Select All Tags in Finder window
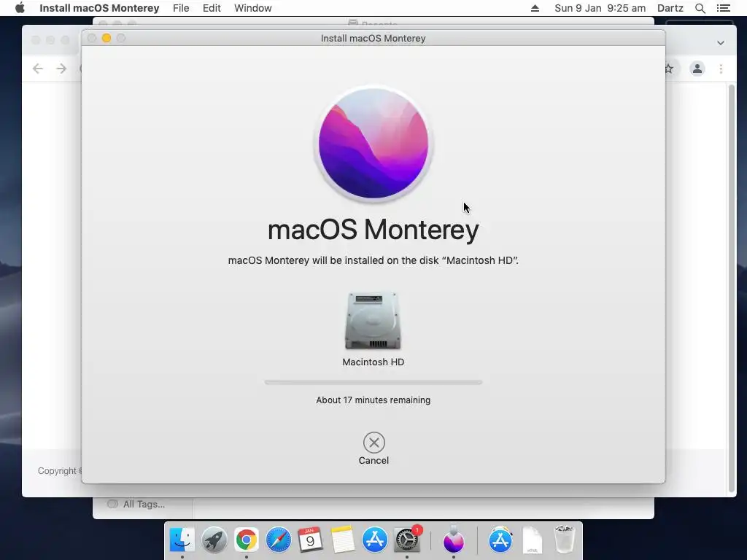This screenshot has height=560, width=747. click(x=144, y=504)
